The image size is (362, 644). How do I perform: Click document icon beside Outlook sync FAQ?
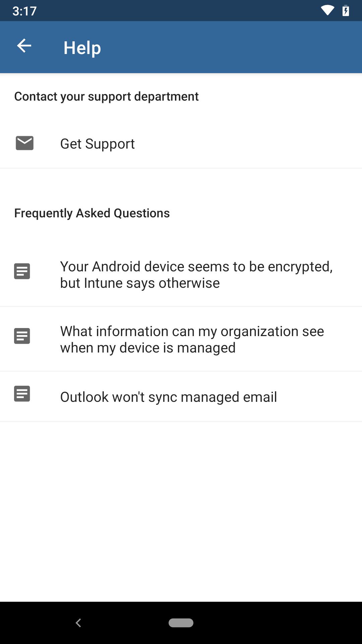coord(22,394)
